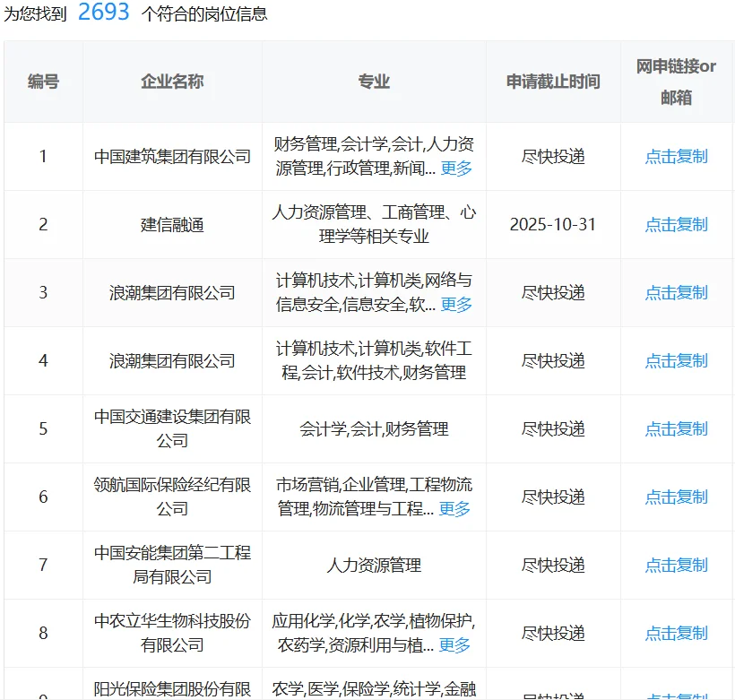Select the company name 中国建筑集团有限公司
The image size is (735, 700).
tap(172, 157)
